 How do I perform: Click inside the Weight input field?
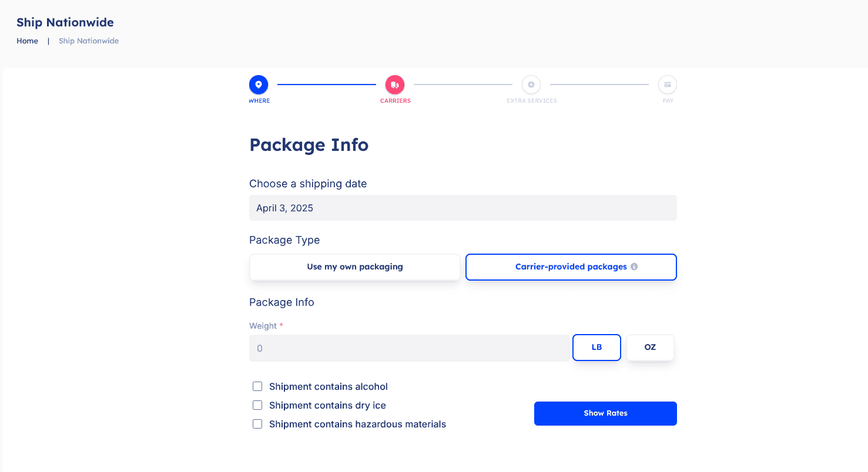coord(410,348)
